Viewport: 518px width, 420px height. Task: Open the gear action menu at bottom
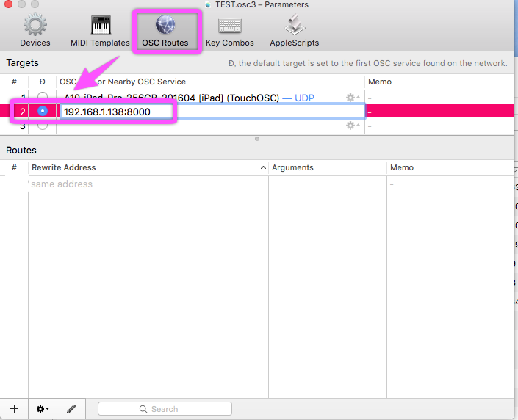point(43,408)
